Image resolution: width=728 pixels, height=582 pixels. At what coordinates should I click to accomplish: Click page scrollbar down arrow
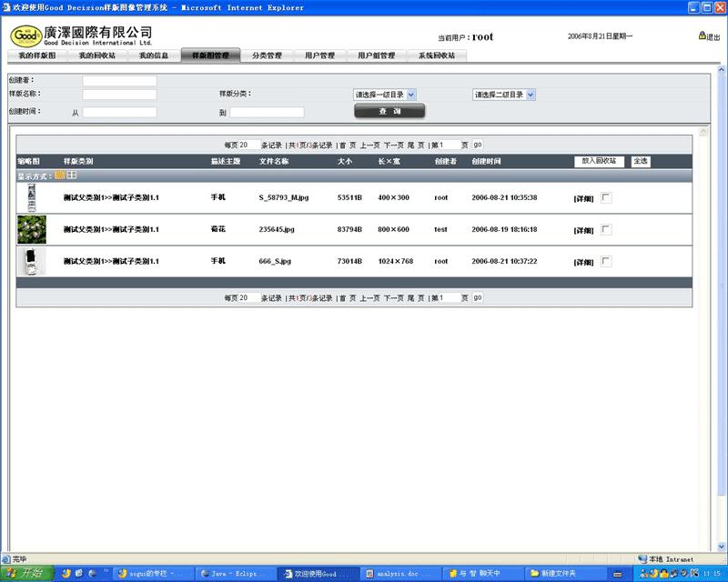tap(722, 547)
